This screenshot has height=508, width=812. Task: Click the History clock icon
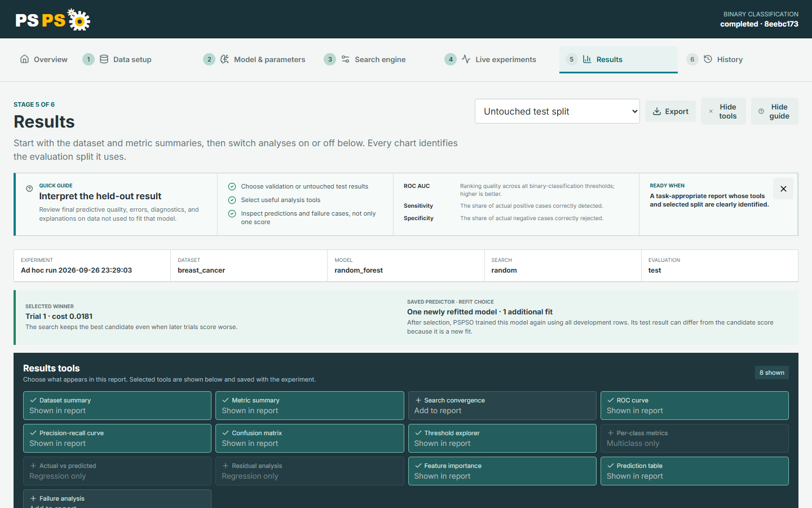tap(708, 59)
